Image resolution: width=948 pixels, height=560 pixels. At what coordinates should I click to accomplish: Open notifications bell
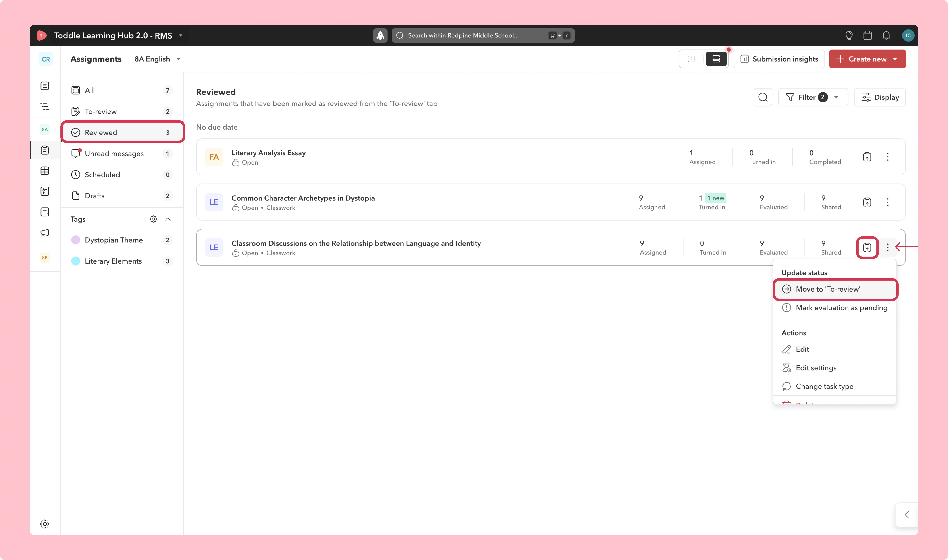pos(886,35)
